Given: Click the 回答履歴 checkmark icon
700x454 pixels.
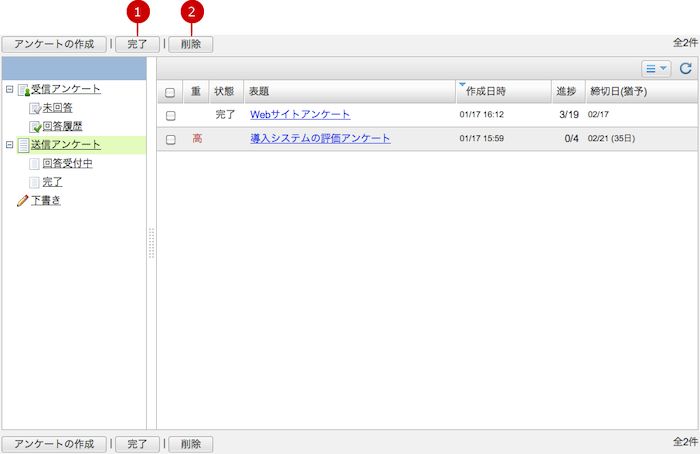Looking at the screenshot, I should (x=35, y=127).
